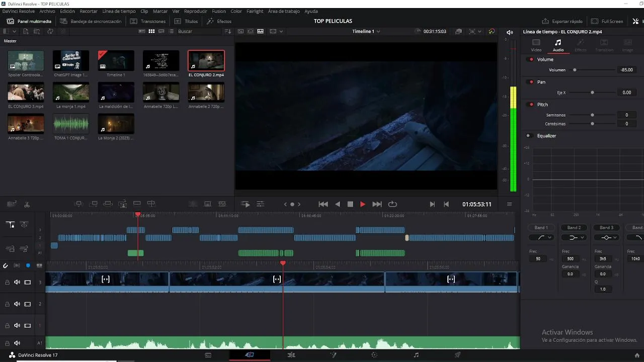Click the timeline playhead marker
Image resolution: width=644 pixels, height=362 pixels.
(283, 263)
